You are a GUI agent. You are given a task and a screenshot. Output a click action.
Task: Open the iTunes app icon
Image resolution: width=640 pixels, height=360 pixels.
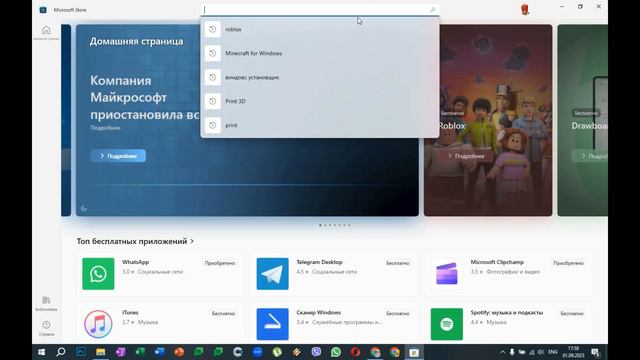pos(98,324)
